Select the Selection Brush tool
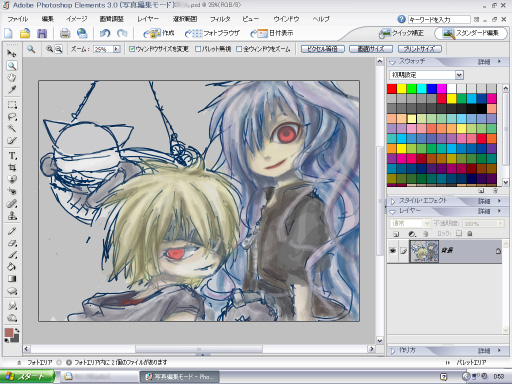The image size is (512, 384). [x=12, y=141]
